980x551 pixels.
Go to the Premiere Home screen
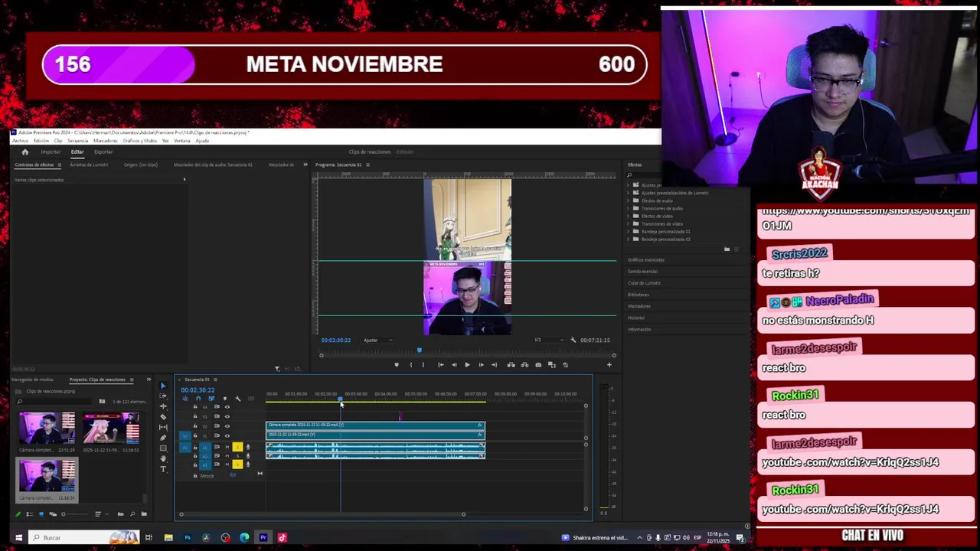pyautogui.click(x=24, y=152)
